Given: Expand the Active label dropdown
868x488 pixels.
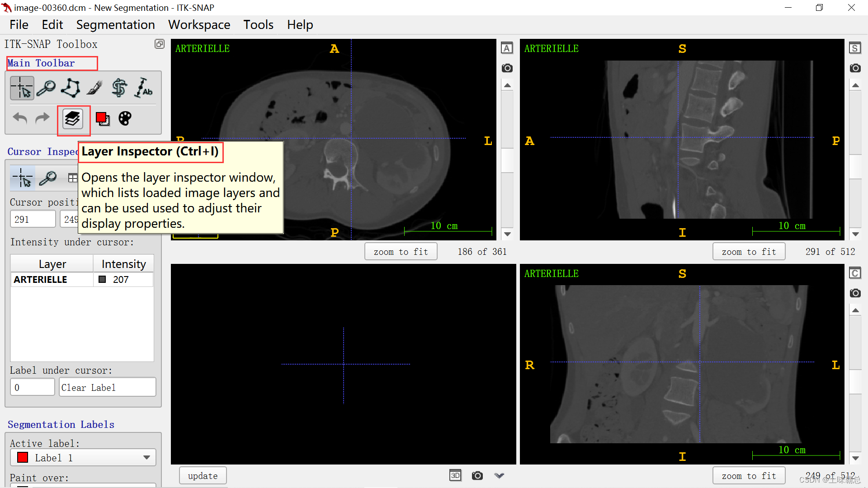Looking at the screenshot, I should (146, 458).
